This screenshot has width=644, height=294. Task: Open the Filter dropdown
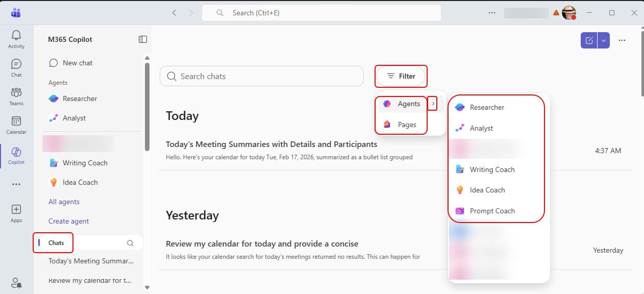401,76
